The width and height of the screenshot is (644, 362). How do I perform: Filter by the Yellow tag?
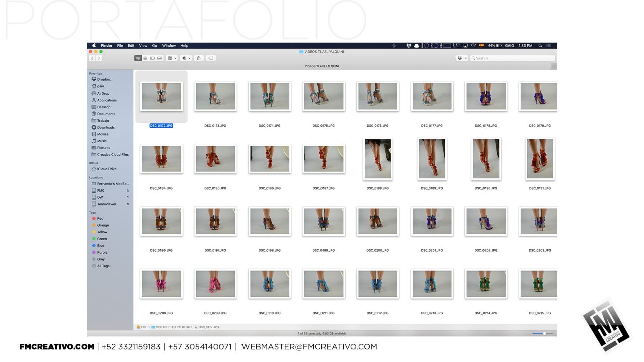[100, 232]
